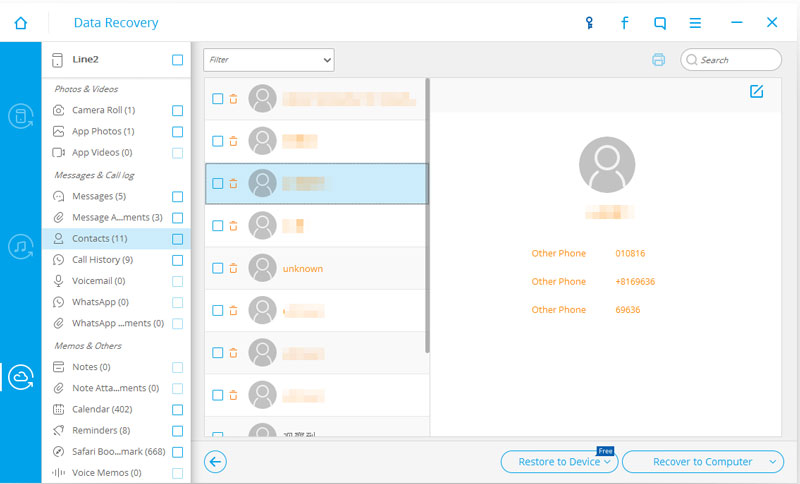Select the unknown contact name

(x=303, y=269)
